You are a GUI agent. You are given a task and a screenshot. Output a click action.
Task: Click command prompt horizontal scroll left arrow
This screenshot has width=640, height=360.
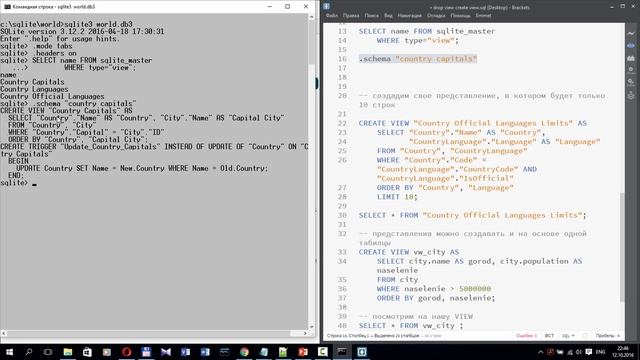point(4,333)
